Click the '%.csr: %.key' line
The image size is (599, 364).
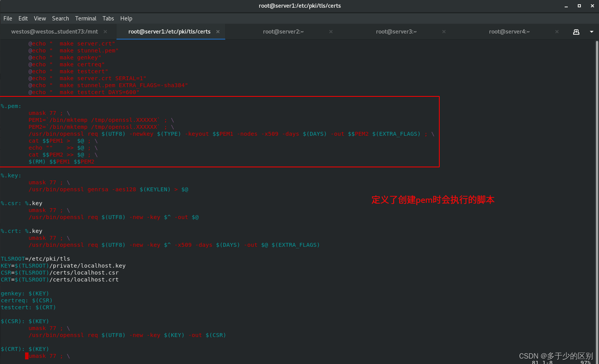click(22, 203)
